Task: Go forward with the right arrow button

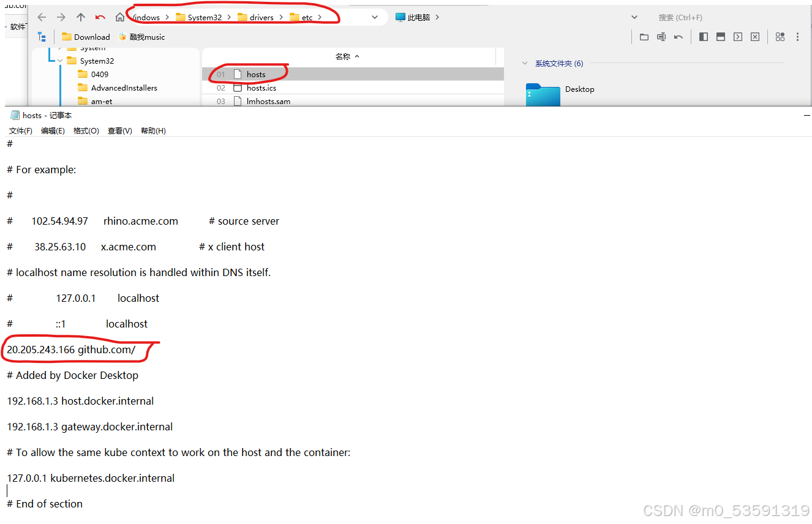Action: 61,17
